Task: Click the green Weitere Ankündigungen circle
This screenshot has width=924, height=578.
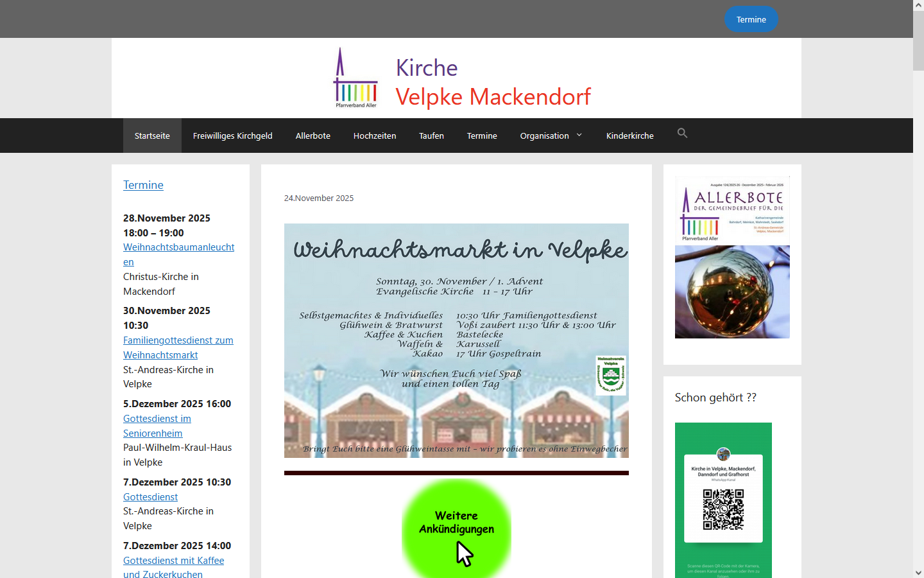Action: 456,528
